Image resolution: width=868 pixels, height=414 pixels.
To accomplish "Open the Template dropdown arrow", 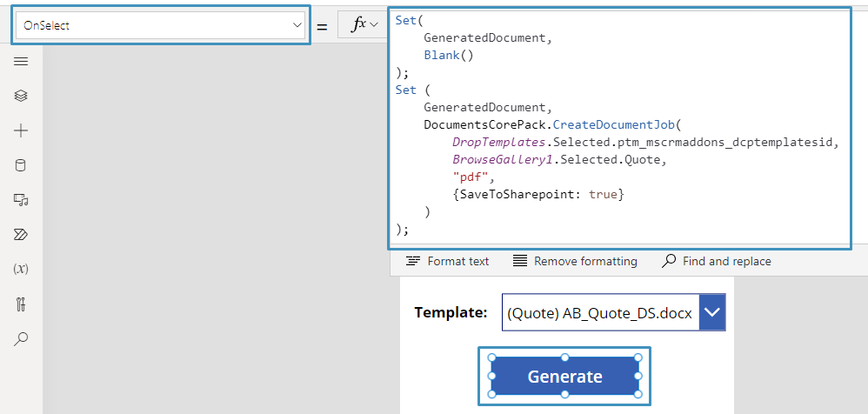I will point(712,312).
